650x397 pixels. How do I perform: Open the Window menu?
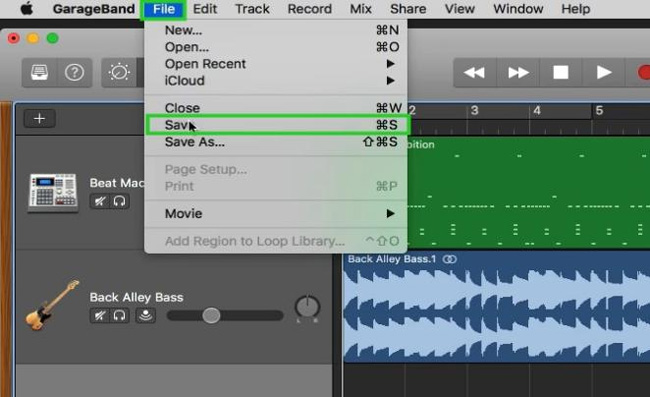[518, 9]
